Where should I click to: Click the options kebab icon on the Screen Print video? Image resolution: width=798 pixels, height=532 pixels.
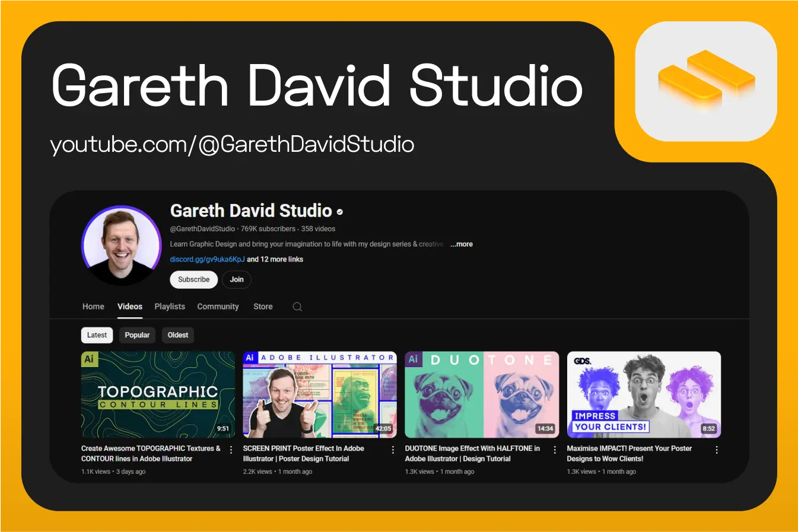click(x=392, y=450)
